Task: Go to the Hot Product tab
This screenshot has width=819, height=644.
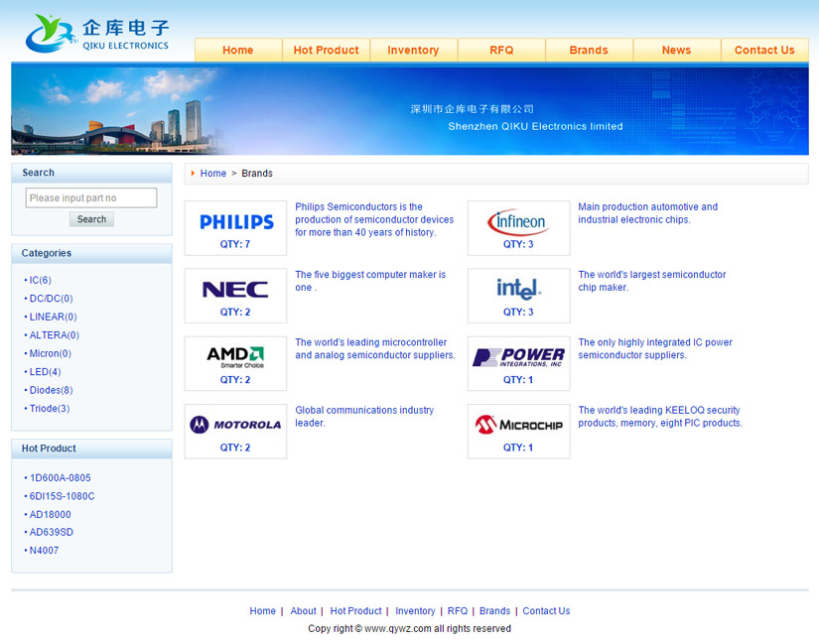Action: (x=326, y=51)
